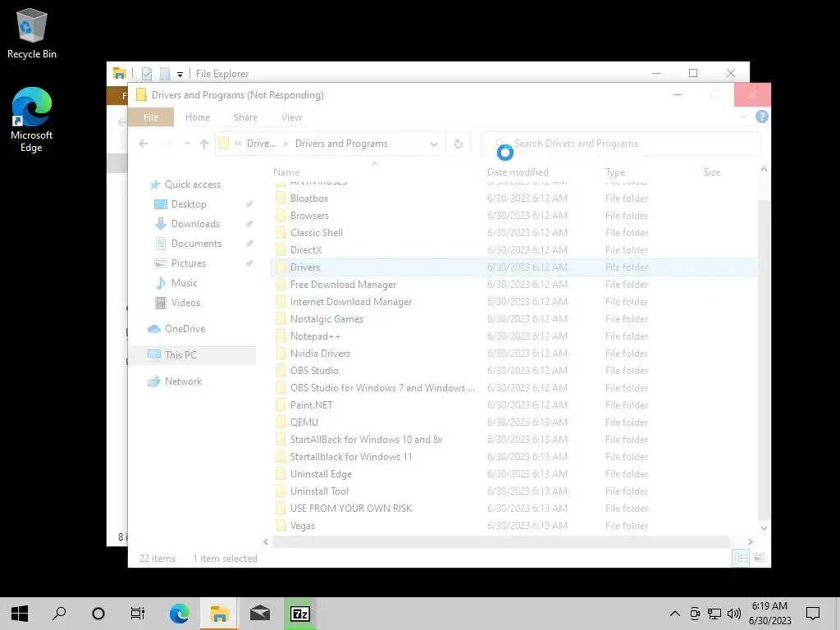Launch Microsoft Edge from desktop shortcut
Viewport: 840px width, 630px height.
point(32,120)
